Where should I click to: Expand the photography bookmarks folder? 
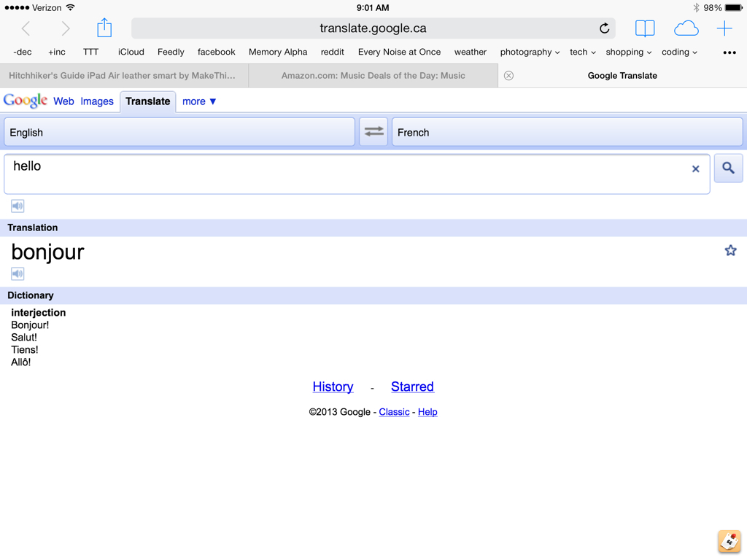pyautogui.click(x=530, y=52)
